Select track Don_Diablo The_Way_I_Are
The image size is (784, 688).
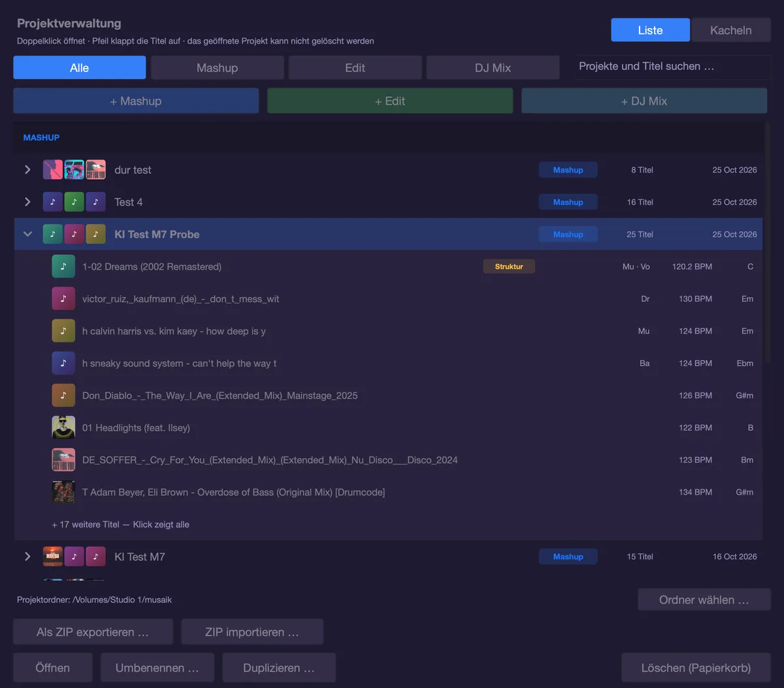[x=388, y=395]
